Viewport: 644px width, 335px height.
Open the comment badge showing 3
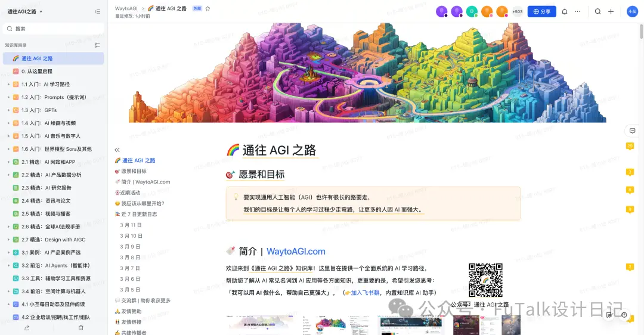630,172
